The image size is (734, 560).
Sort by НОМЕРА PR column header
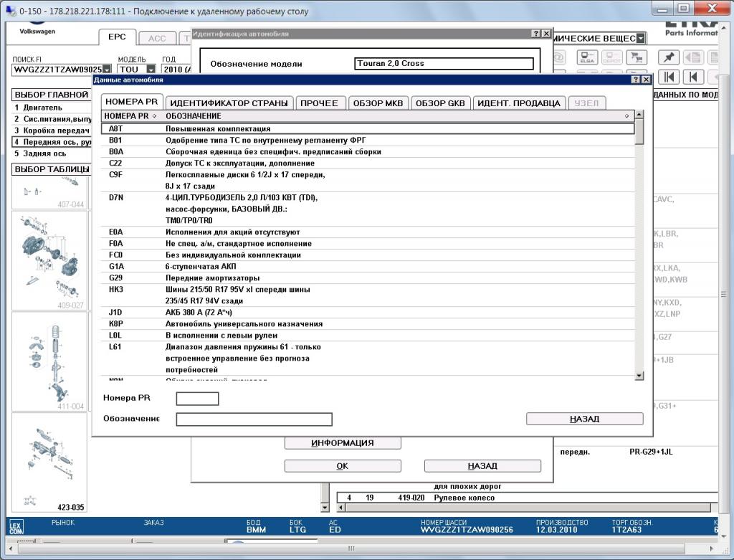point(130,116)
